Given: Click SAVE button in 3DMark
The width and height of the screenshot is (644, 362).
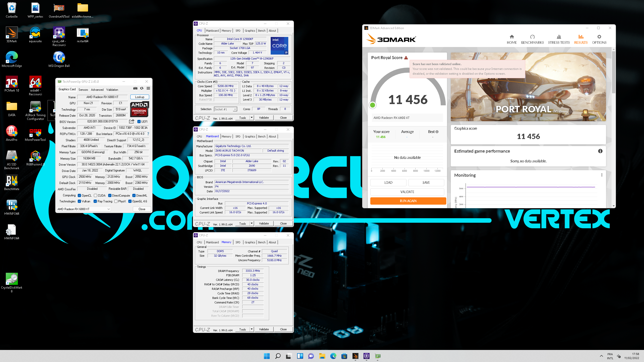Looking at the screenshot, I should (x=426, y=183).
